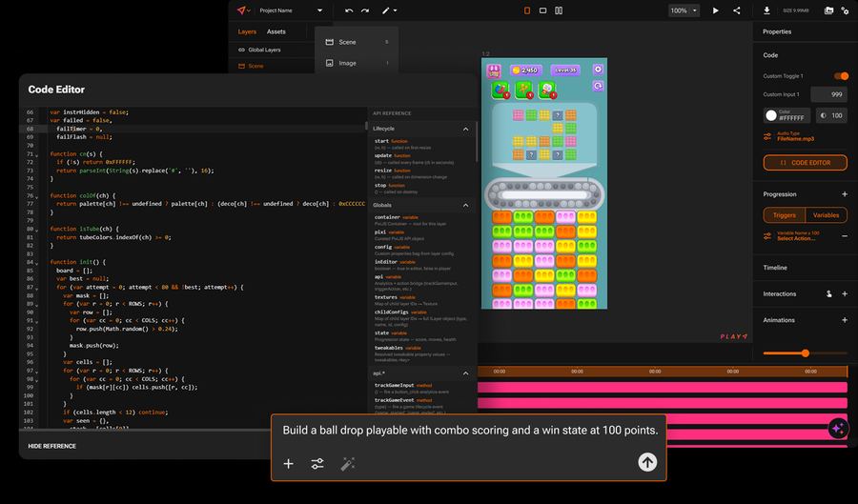Switch to portrait phone view
The height and width of the screenshot is (504, 858).
527,10
